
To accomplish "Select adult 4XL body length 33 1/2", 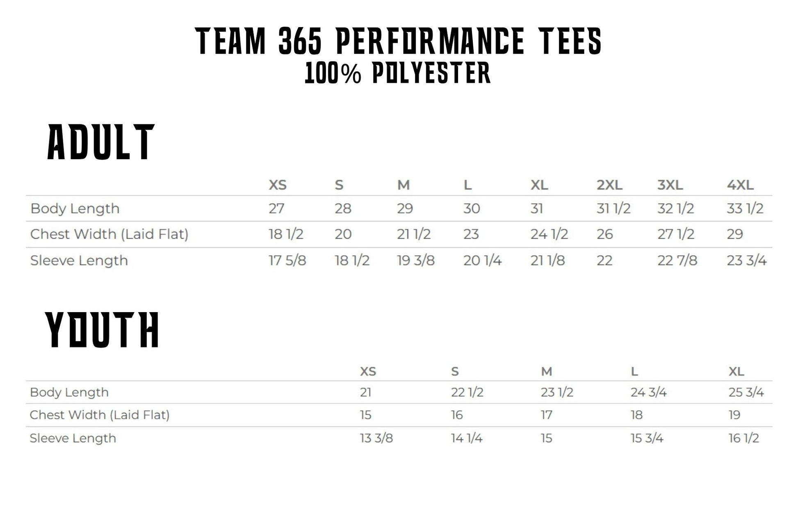I will click(745, 208).
